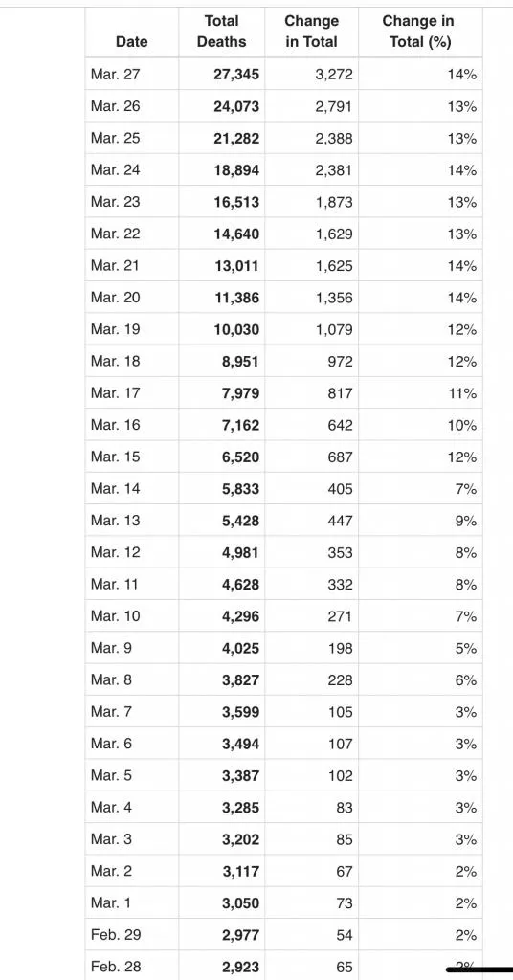Click the home indicator bar at the bottom
The width and height of the screenshot is (513, 980).
click(480, 970)
